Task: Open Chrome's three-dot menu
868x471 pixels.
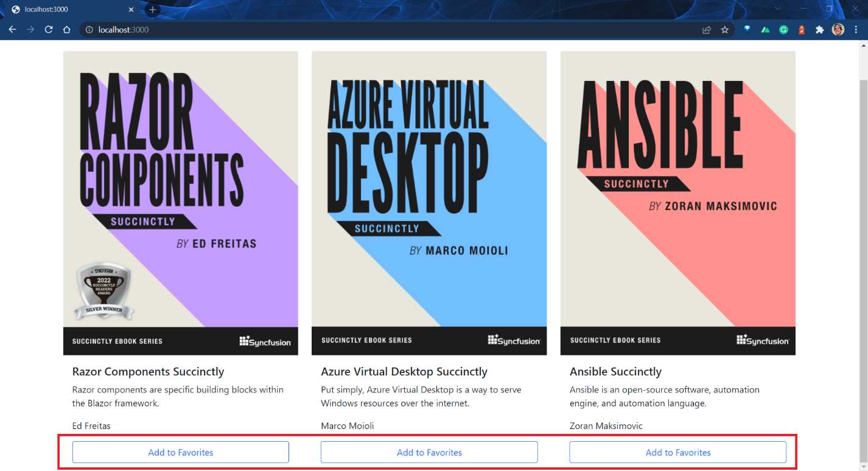Action: (856, 29)
